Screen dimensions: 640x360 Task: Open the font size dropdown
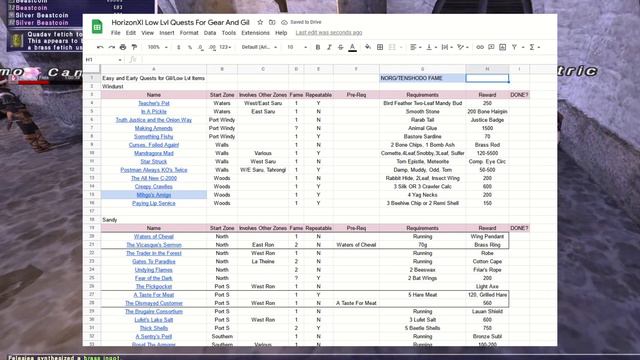[x=297, y=47]
